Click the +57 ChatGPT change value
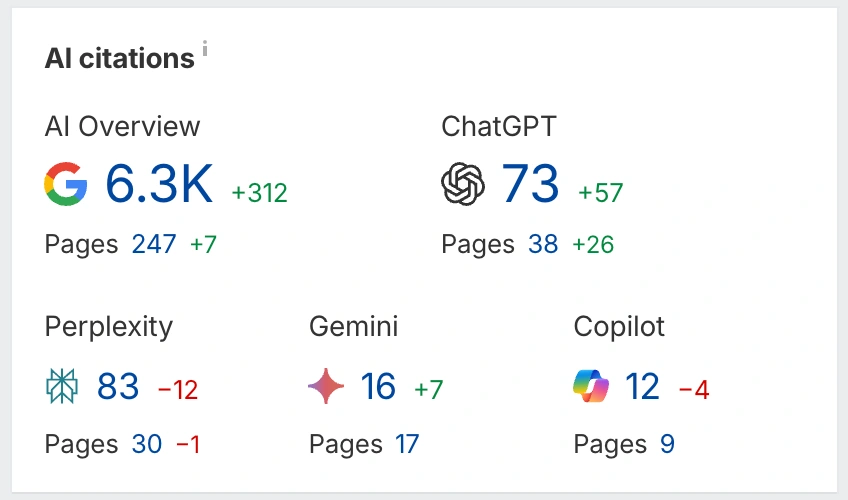848x500 pixels. 599,192
